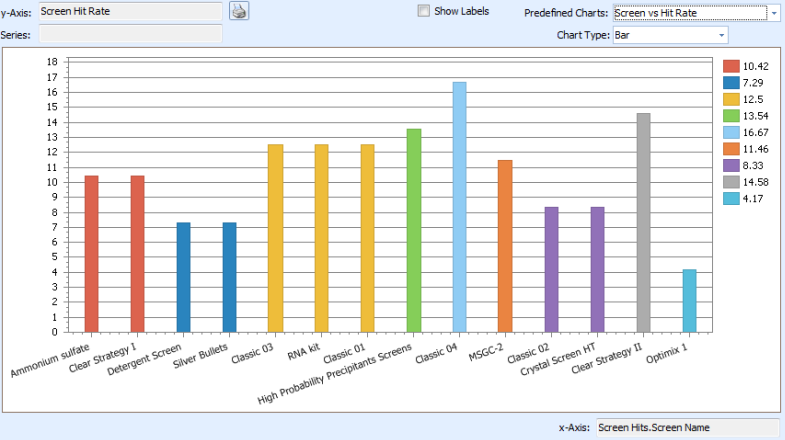This screenshot has height=440, width=785.
Task: Select the Classic 03 bar
Action: click(x=275, y=238)
